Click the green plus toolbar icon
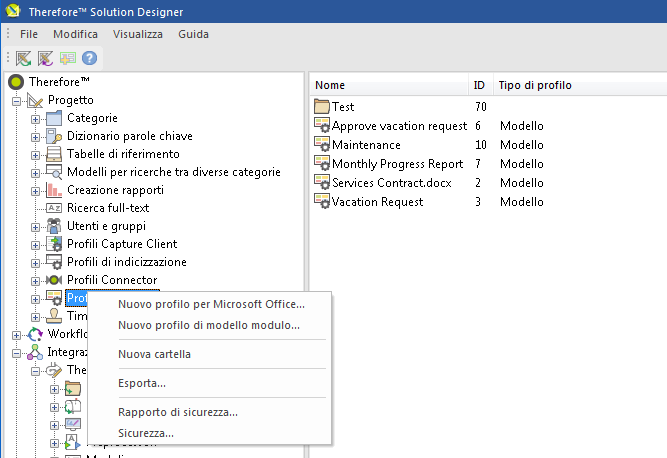Viewport: 667px width, 458px height. click(x=68, y=58)
